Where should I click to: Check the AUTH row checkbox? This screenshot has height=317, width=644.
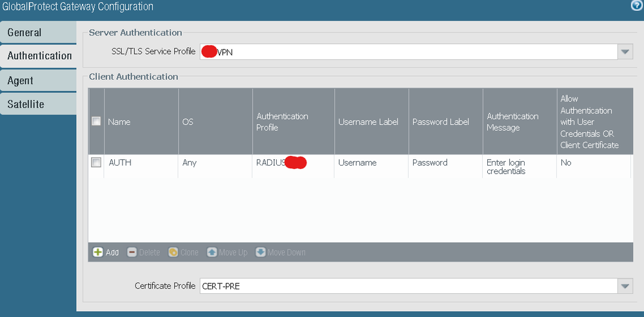(96, 162)
